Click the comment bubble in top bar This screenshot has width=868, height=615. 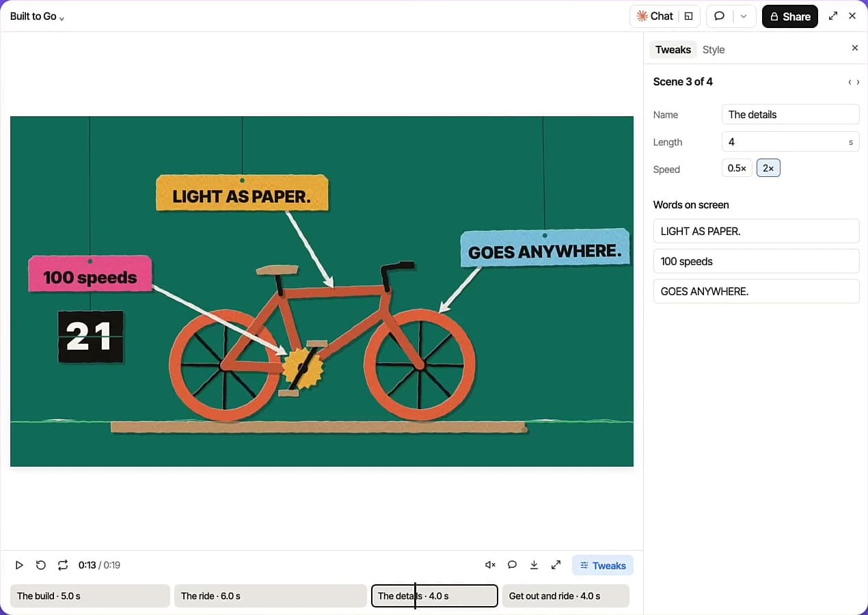tap(719, 16)
